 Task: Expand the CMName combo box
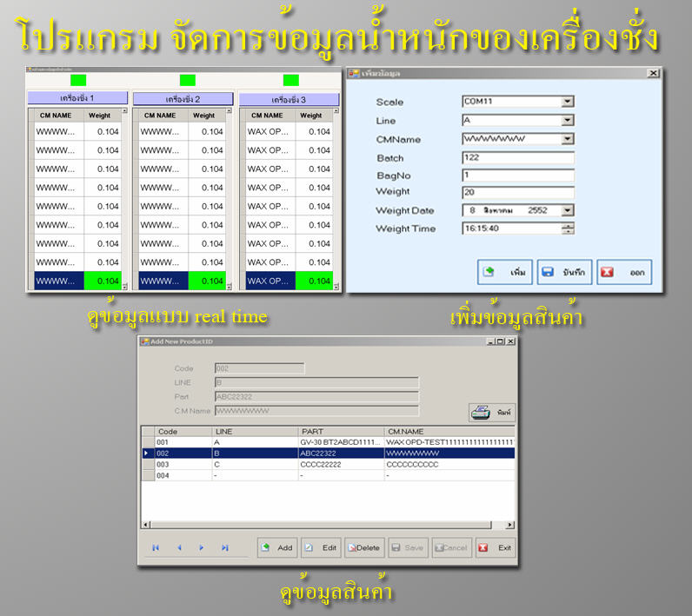point(568,139)
